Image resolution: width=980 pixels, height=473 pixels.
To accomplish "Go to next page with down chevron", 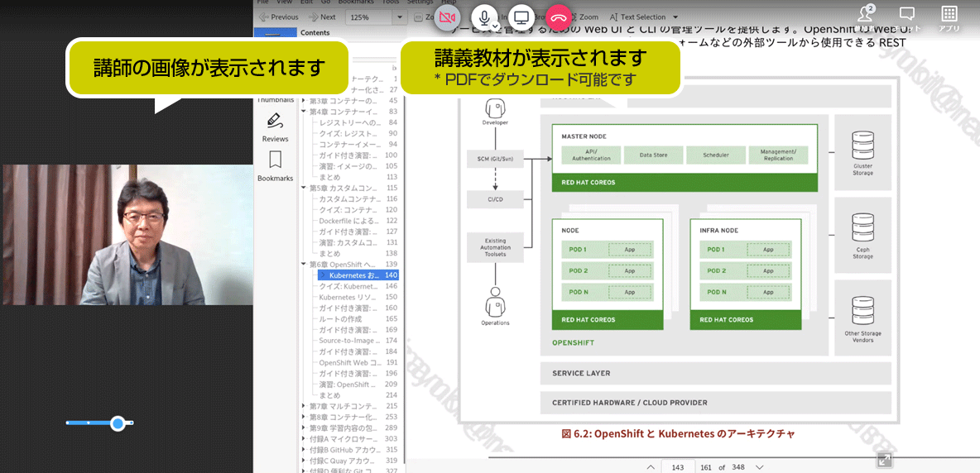I will 759,466.
